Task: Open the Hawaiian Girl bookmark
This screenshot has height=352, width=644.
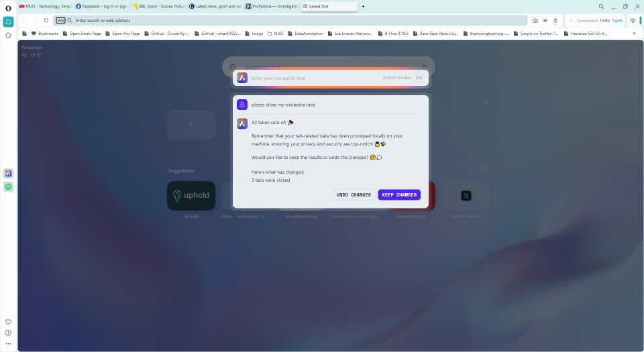Action: point(586,34)
